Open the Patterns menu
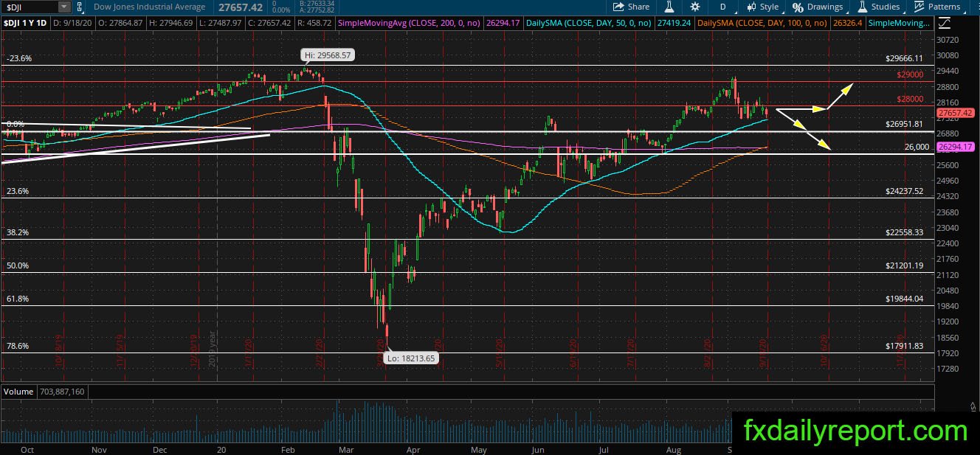Screen dimensions: 980x455 tap(937, 7)
